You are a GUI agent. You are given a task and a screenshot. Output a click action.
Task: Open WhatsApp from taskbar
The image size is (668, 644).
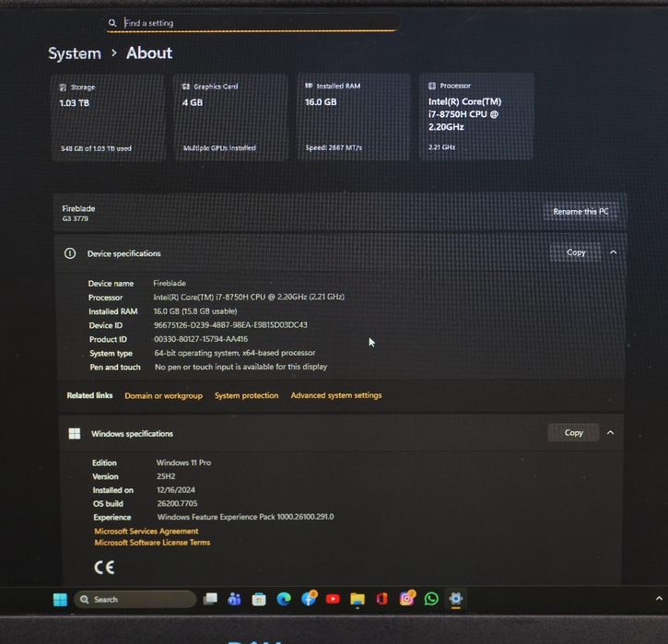click(431, 599)
